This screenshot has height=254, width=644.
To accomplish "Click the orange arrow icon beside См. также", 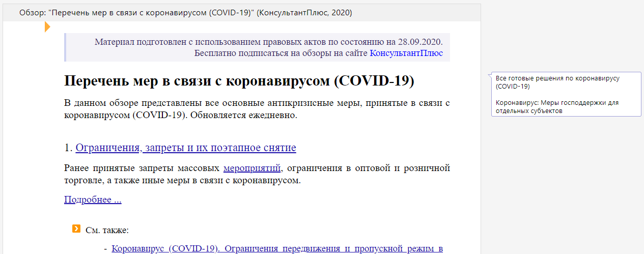I will point(76,229).
